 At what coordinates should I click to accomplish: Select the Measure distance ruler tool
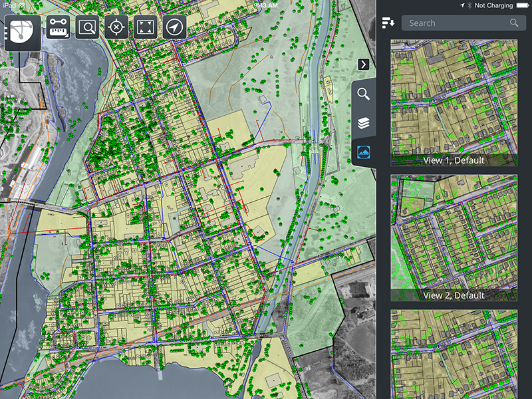pyautogui.click(x=59, y=27)
